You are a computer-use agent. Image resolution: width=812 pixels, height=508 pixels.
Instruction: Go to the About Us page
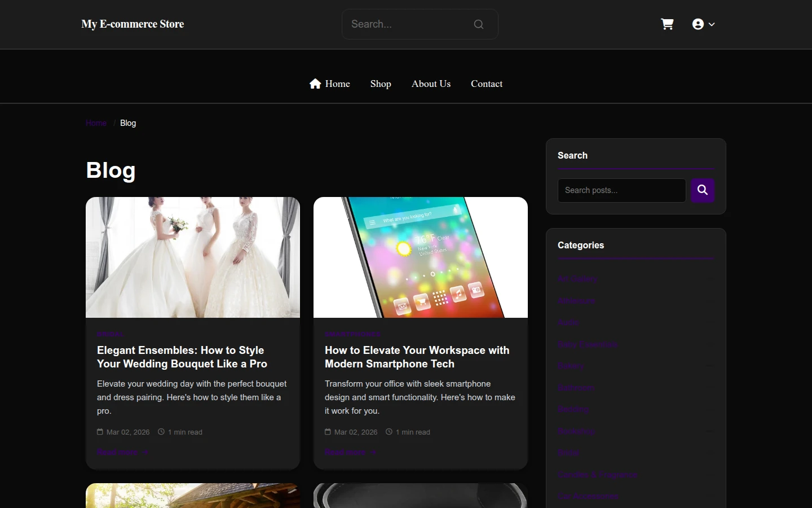431,84
